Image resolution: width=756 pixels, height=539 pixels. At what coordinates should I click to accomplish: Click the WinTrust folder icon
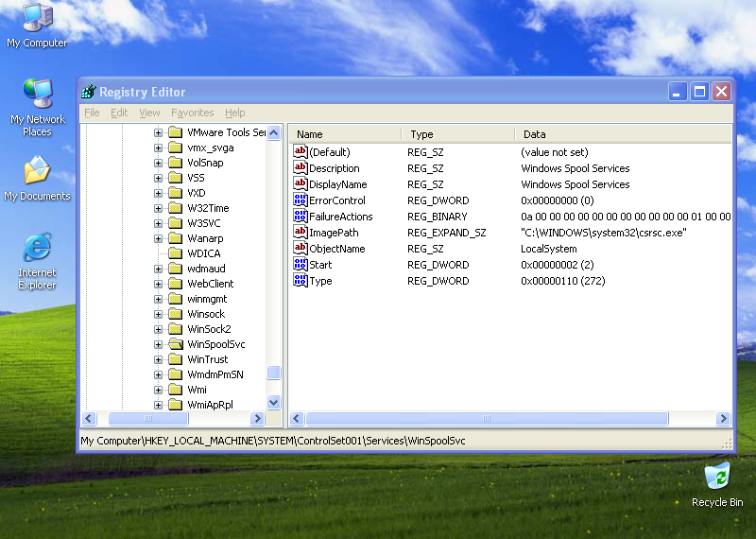click(176, 359)
